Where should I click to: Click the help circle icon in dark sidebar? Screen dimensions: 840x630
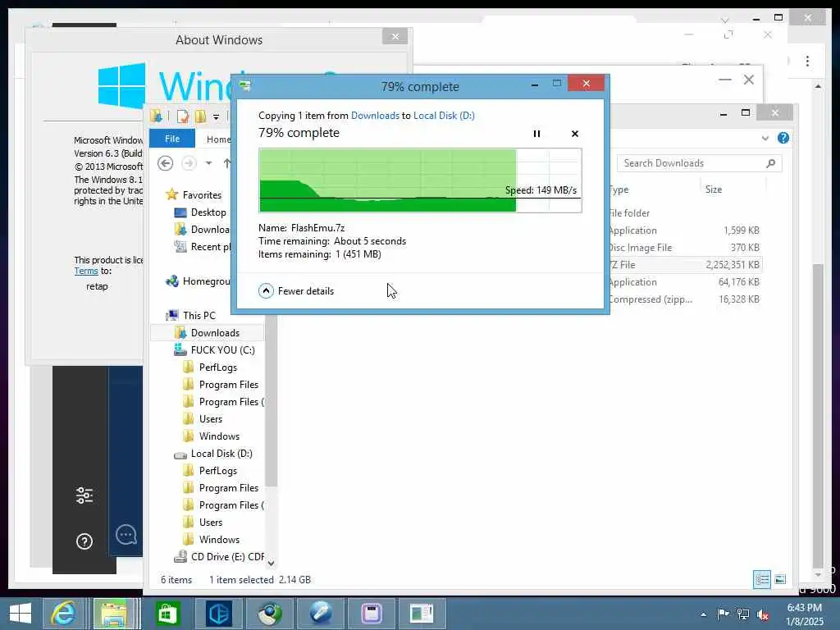pos(84,541)
